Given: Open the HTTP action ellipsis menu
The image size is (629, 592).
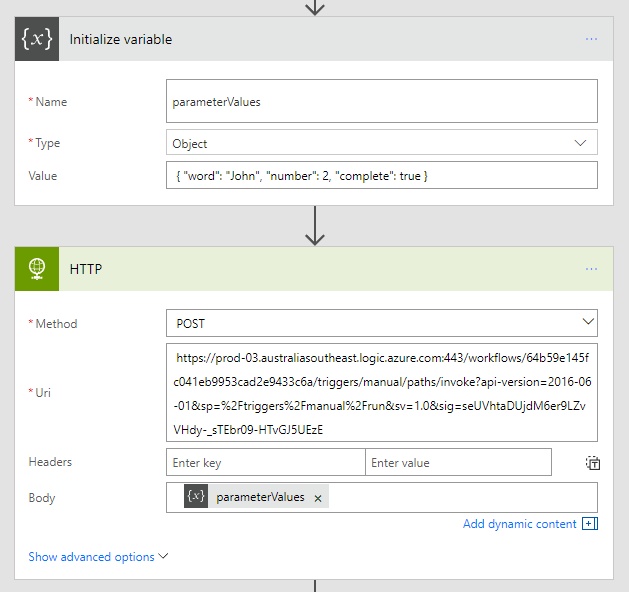Looking at the screenshot, I should [591, 270].
